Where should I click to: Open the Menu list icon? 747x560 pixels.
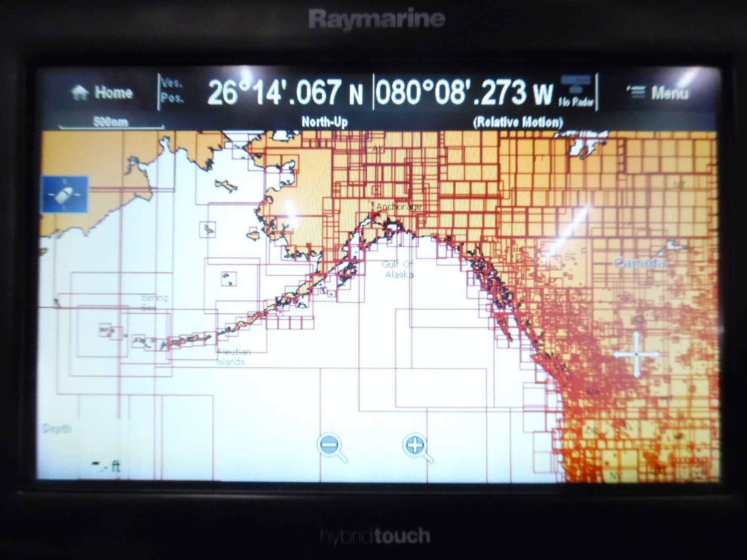[x=637, y=92]
